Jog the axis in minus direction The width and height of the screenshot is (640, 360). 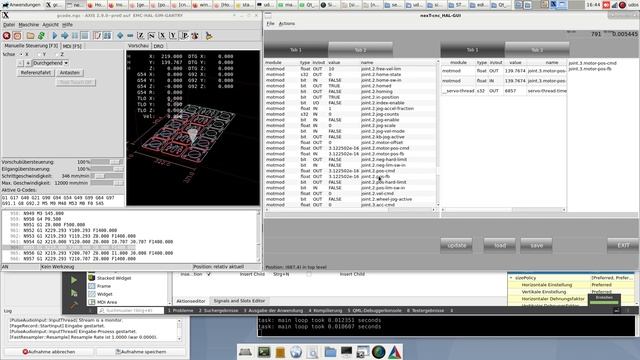coord(20,63)
